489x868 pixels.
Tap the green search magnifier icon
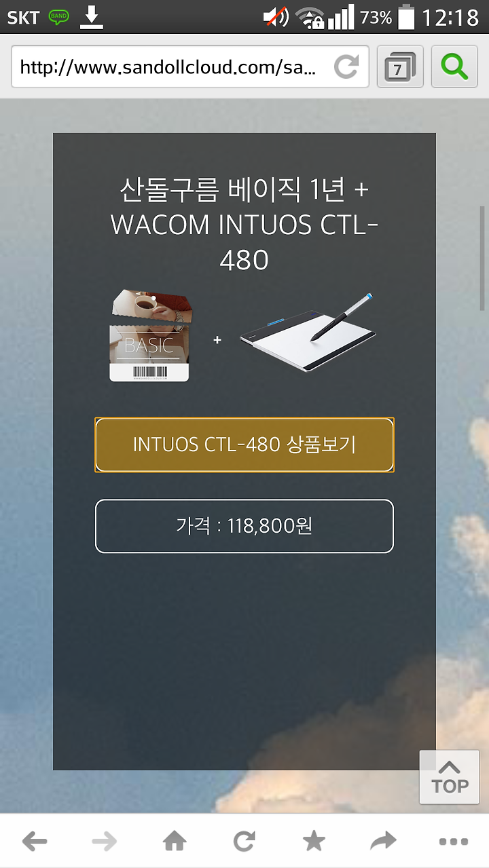(x=454, y=67)
